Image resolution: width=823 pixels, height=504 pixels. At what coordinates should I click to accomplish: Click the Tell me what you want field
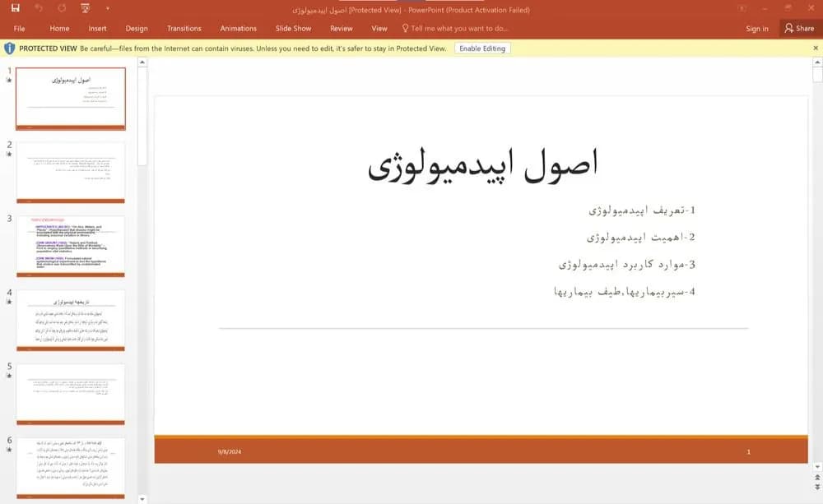[459, 28]
